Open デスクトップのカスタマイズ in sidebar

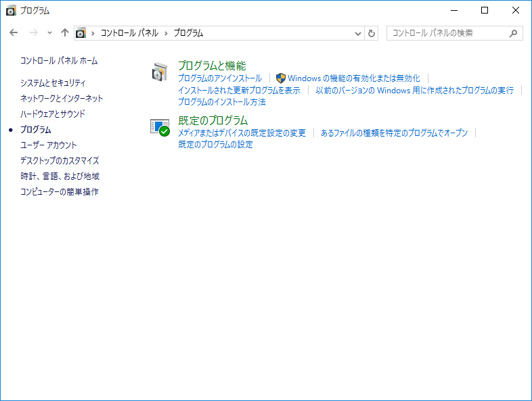[x=60, y=161]
